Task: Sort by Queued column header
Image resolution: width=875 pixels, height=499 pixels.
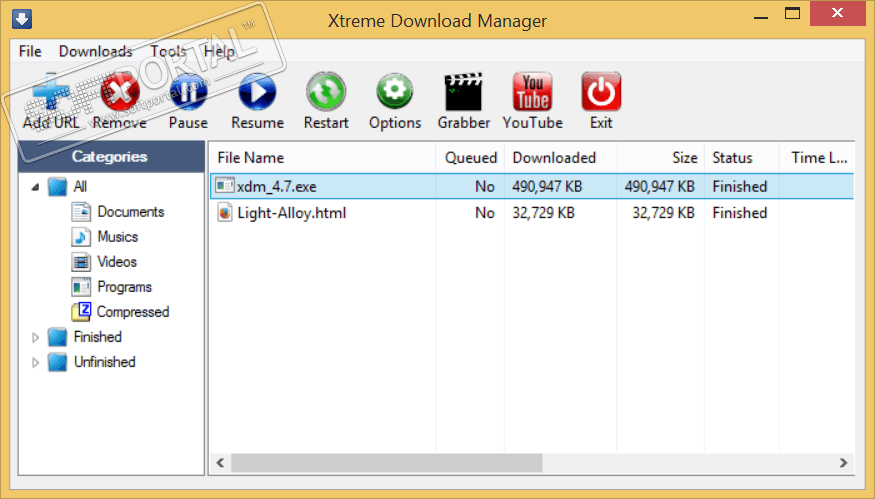Action: click(470, 158)
